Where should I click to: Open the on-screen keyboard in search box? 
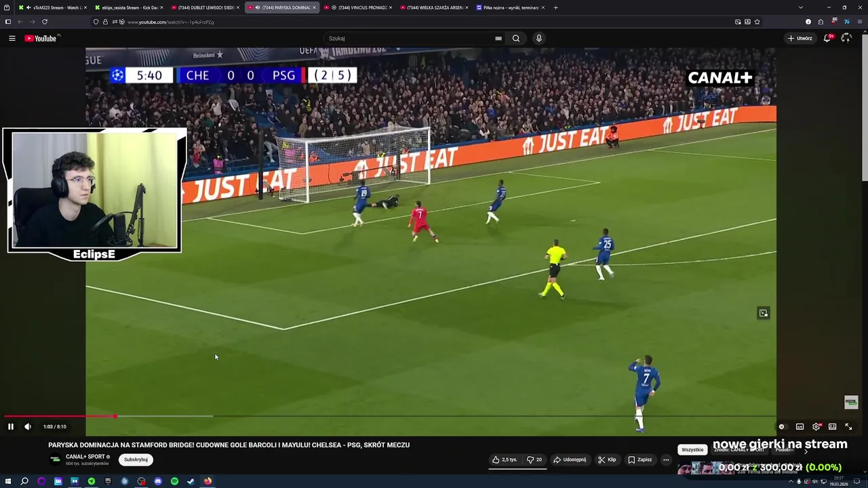(498, 39)
